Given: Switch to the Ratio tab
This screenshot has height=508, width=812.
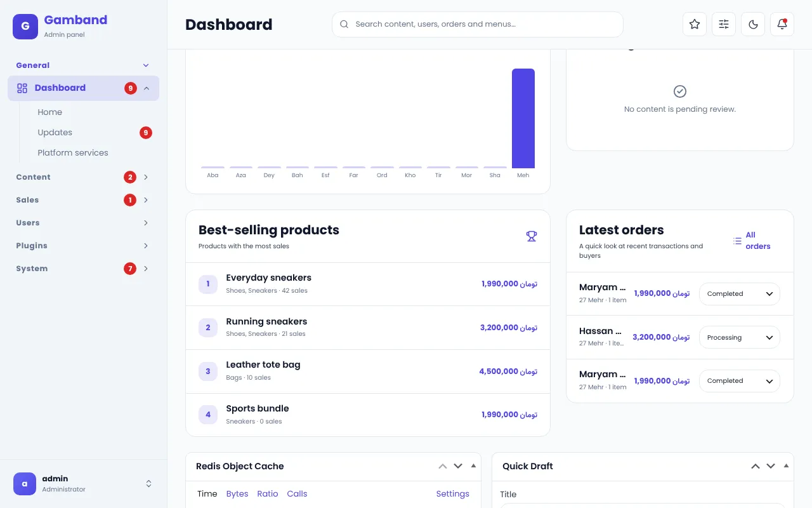Looking at the screenshot, I should (268, 494).
